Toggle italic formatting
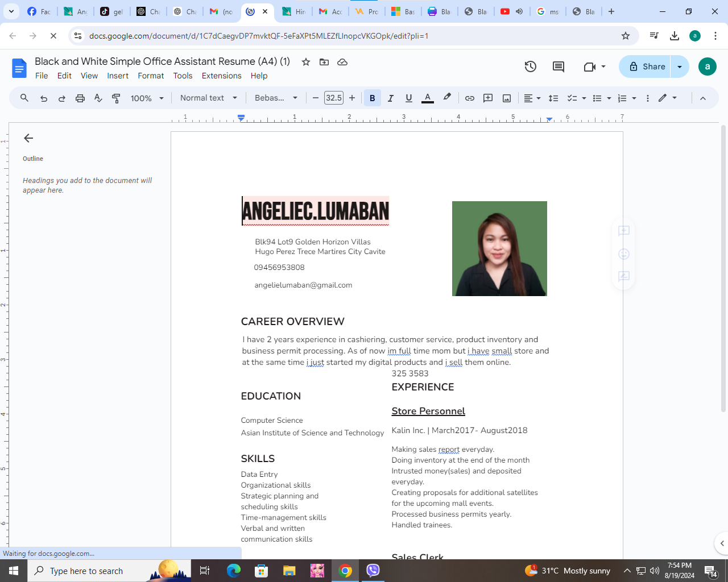The image size is (728, 582). coord(391,98)
